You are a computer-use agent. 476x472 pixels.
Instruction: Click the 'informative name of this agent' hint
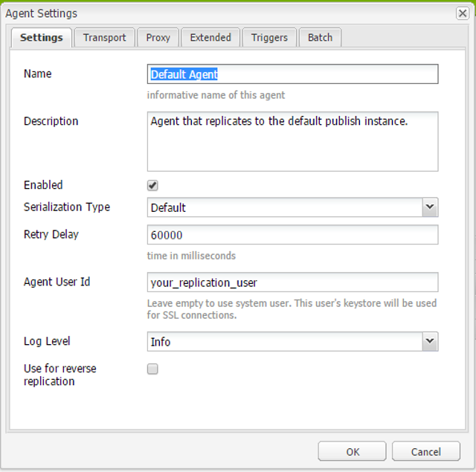[x=216, y=95]
